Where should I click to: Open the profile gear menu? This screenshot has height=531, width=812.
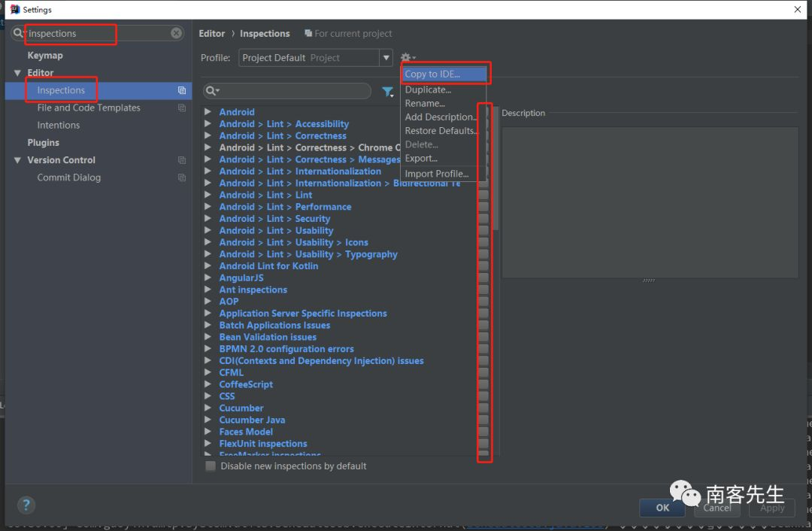(x=408, y=57)
